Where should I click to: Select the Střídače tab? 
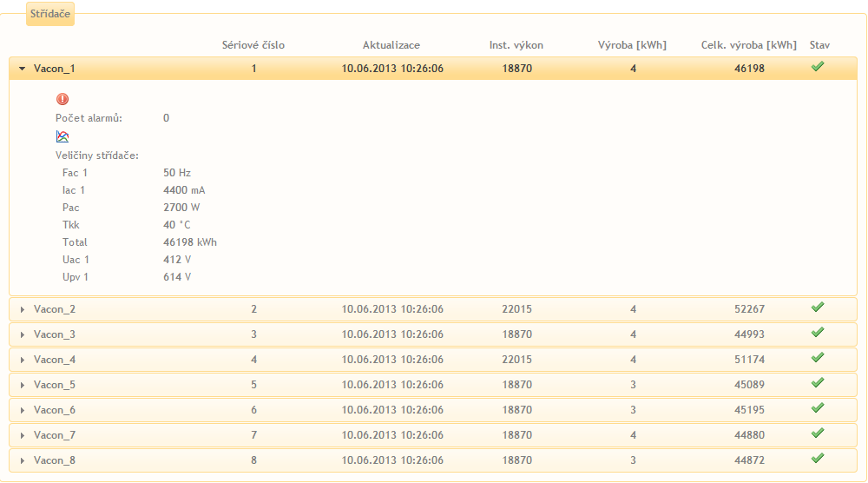tap(50, 15)
